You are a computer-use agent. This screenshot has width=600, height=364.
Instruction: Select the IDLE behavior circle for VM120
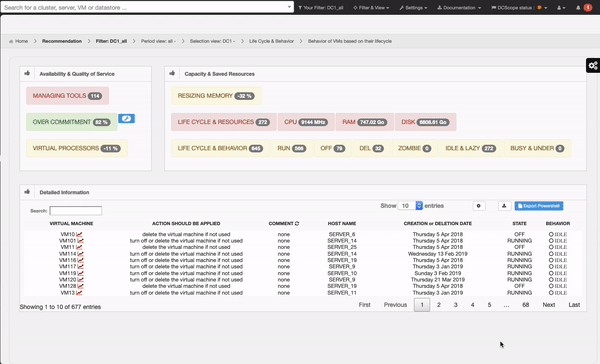point(551,280)
